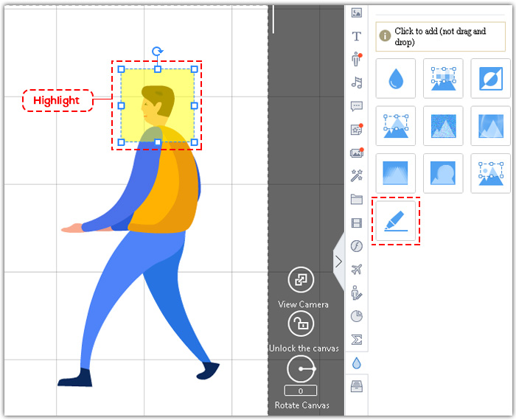
Task: Select the water drop effects tab in sidebar
Action: click(357, 363)
